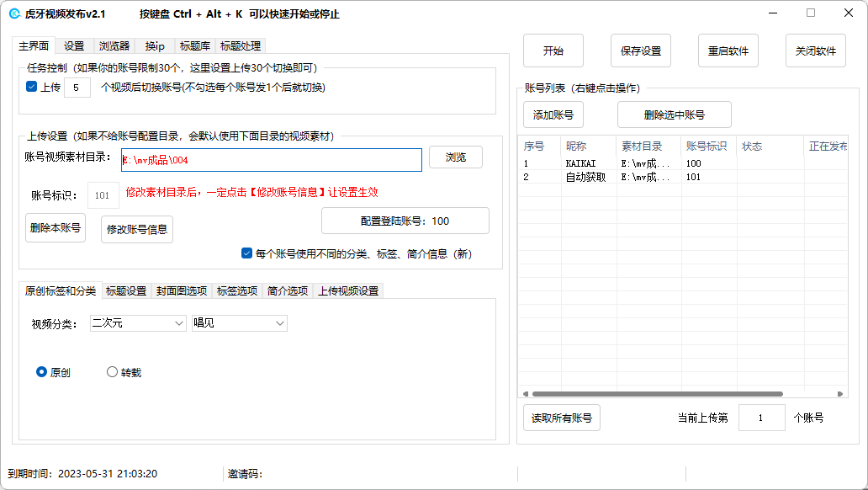Toggle the 上传 account switching checkbox
Viewport: 868px width, 490px height.
(32, 87)
